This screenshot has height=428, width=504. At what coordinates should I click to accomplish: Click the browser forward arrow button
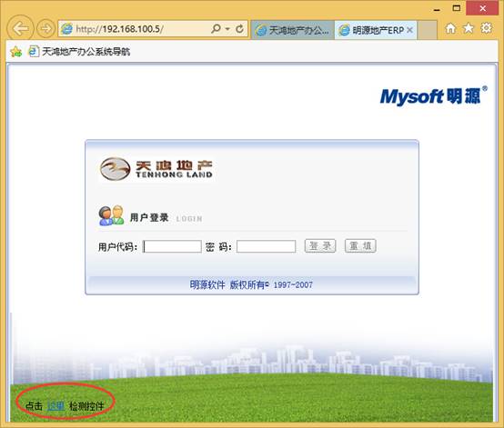(45, 29)
